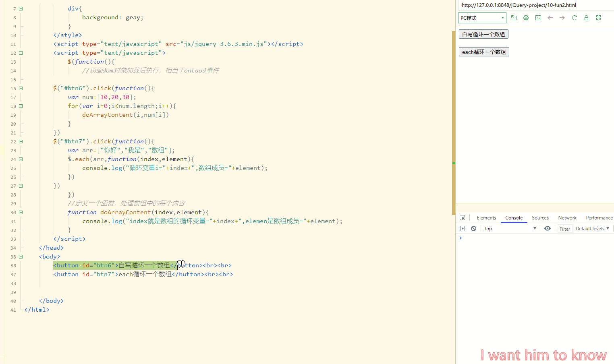Open the preview settings gear icon

tap(526, 18)
